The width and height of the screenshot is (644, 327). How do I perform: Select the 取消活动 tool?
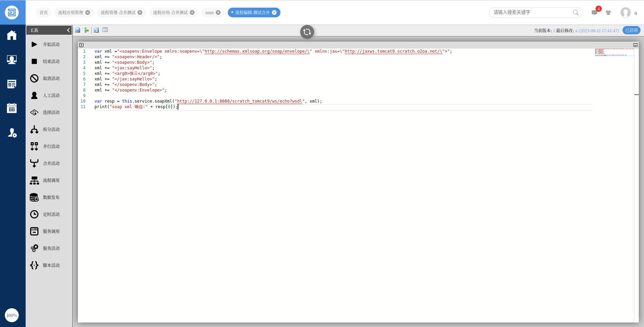coord(49,78)
